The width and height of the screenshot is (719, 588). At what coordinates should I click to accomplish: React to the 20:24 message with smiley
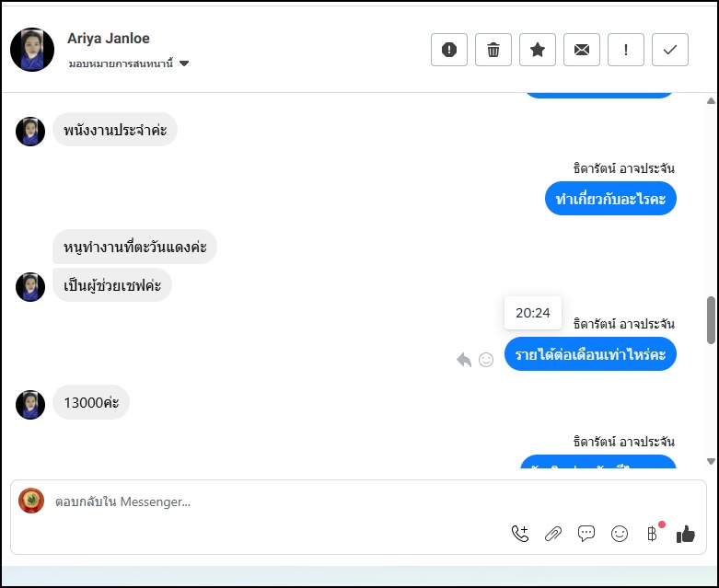click(x=486, y=360)
